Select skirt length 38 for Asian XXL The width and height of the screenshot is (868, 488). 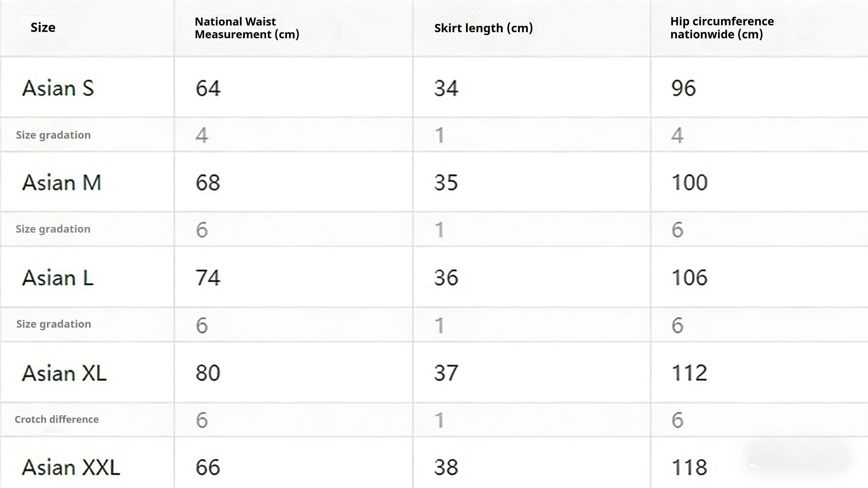(446, 468)
